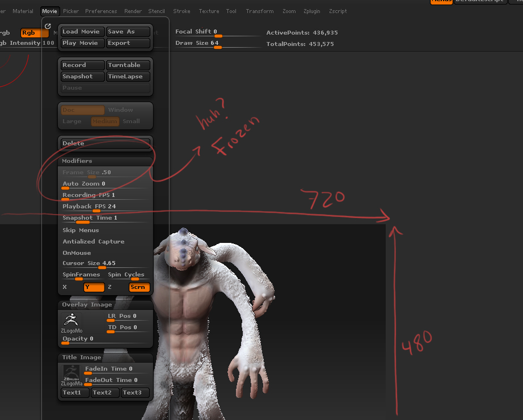Open the Zplugin menu

coord(311,11)
